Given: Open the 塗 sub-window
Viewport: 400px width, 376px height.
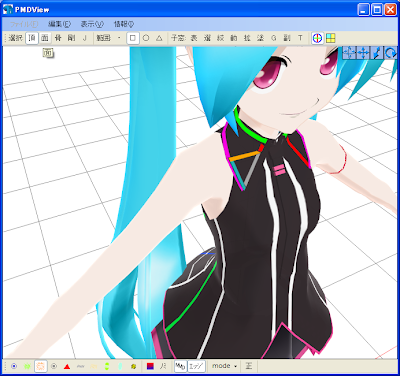Looking at the screenshot, I should [261, 38].
